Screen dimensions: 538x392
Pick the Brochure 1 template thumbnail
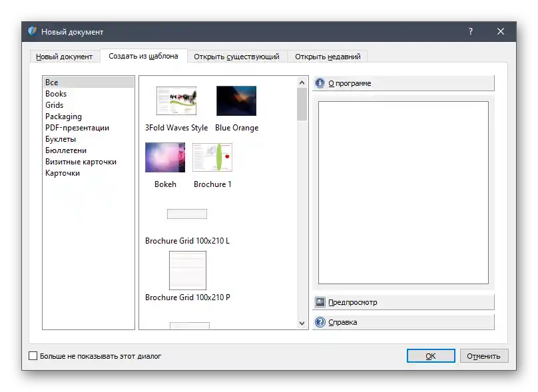point(212,157)
